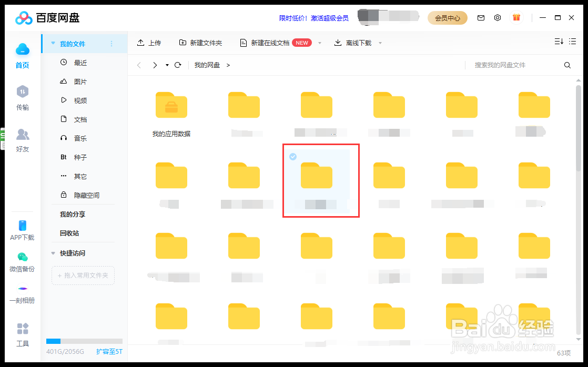588x367 pixels.
Task: Open sort order options
Action: [x=559, y=42]
